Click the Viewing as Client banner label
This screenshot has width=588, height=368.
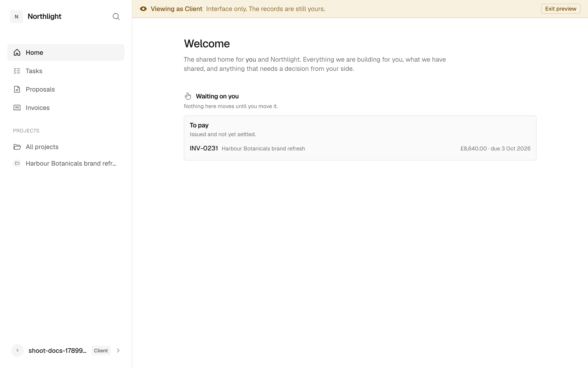pos(176,9)
